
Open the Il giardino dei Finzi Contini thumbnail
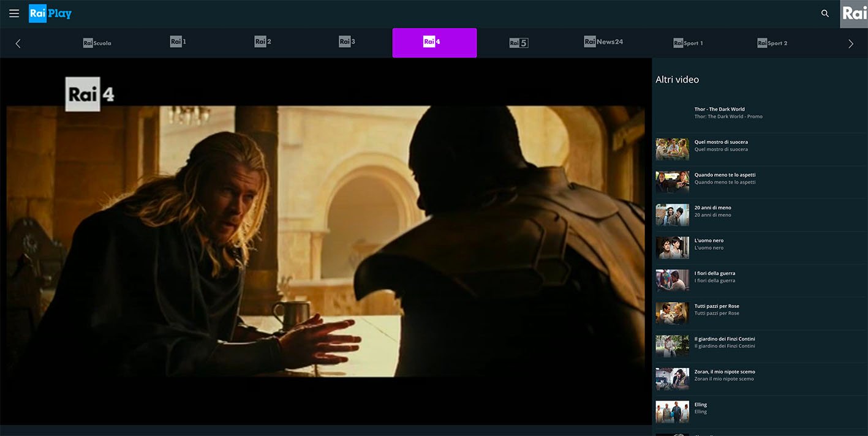coord(673,346)
